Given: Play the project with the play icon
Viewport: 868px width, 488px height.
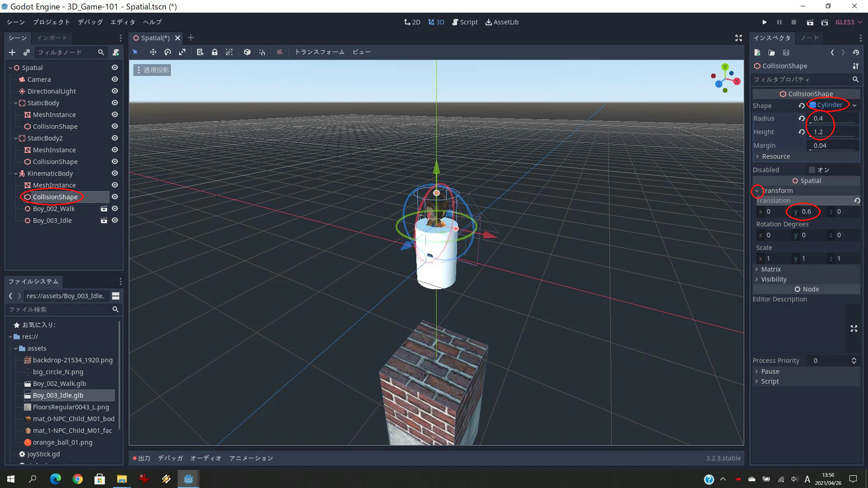Looking at the screenshot, I should pos(764,22).
